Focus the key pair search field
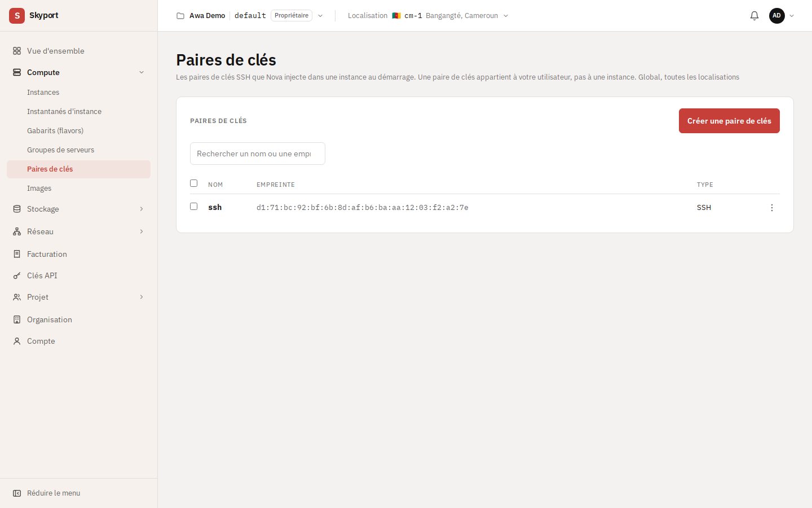812x508 pixels. 258,154
